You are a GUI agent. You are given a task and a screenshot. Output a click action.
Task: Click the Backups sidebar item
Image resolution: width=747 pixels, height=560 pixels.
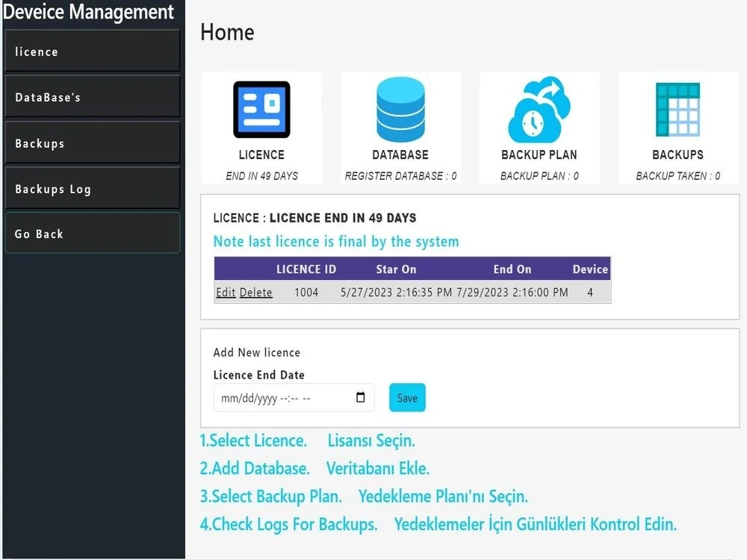click(x=92, y=142)
